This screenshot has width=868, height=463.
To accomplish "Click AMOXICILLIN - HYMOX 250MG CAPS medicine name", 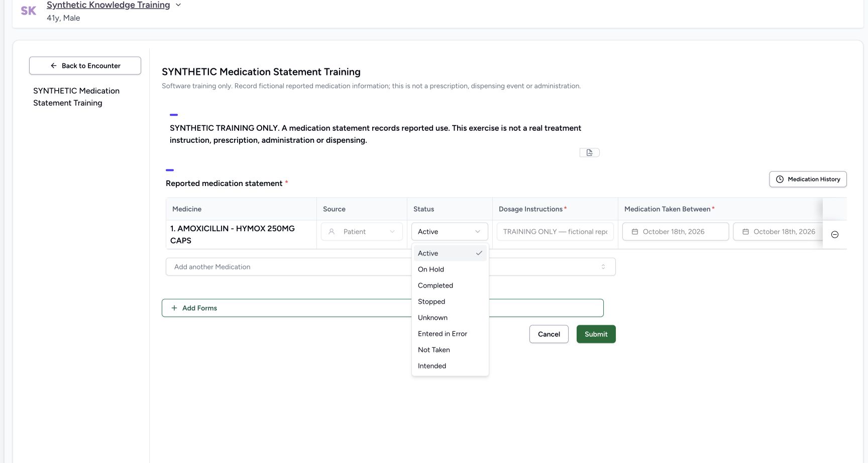I will coord(233,235).
